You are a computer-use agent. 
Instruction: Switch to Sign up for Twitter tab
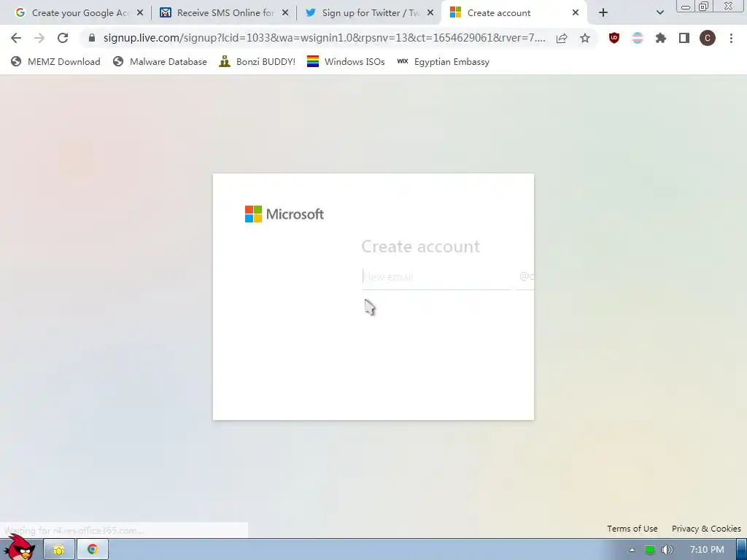tap(370, 13)
